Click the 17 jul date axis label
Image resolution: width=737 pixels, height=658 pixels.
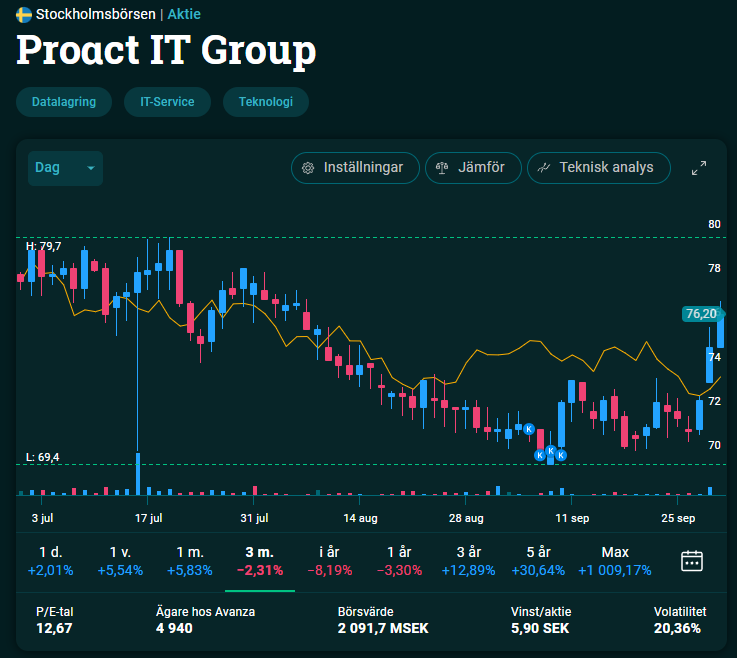point(149,518)
